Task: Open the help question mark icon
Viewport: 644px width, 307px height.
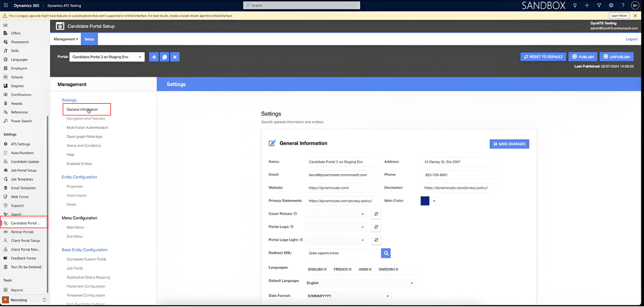Action: [x=623, y=5]
